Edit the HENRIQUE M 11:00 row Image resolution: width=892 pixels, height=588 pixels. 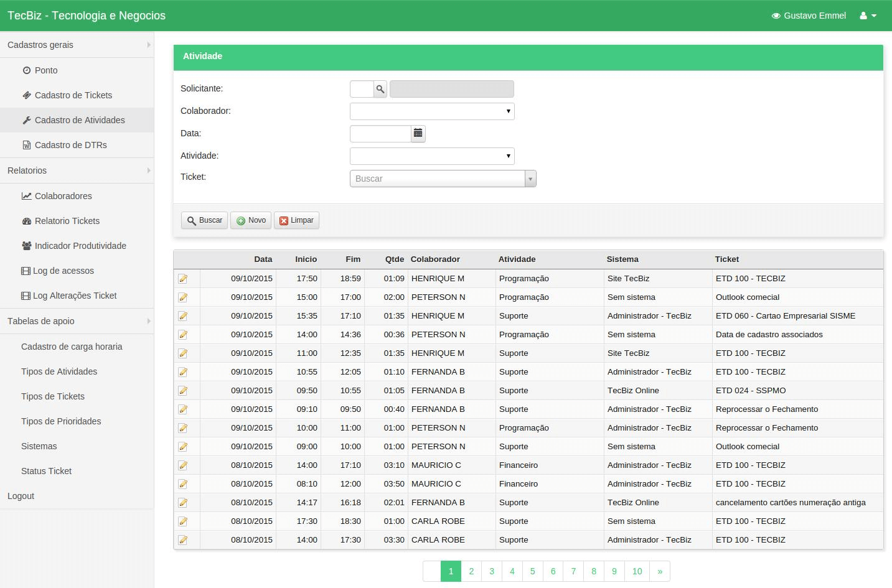[x=183, y=353]
